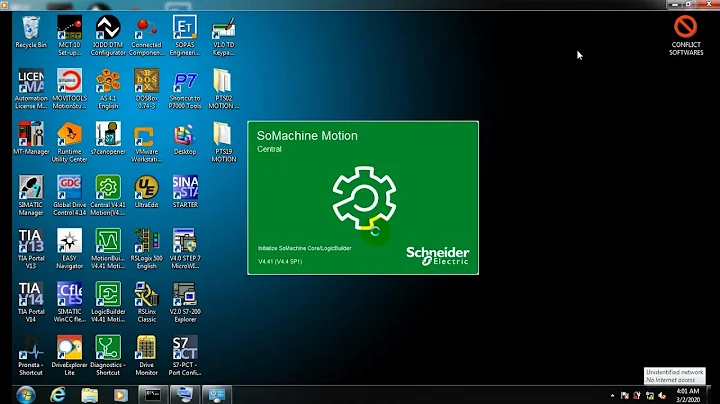The height and width of the screenshot is (404, 720).
Task: Open PTS19 MOTION folder
Action: click(x=224, y=142)
